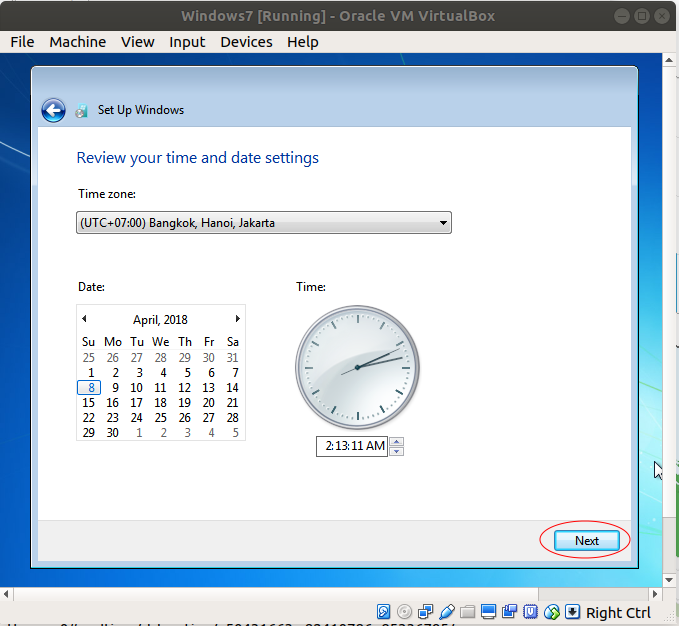Screen dimensions: 679x626
Task: Open the network adapters status icon
Action: pos(425,612)
